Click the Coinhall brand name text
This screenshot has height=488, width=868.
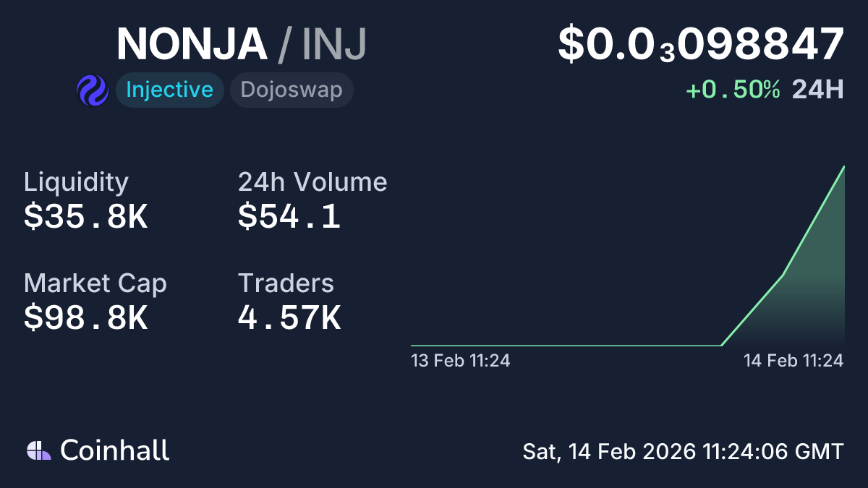click(x=115, y=450)
